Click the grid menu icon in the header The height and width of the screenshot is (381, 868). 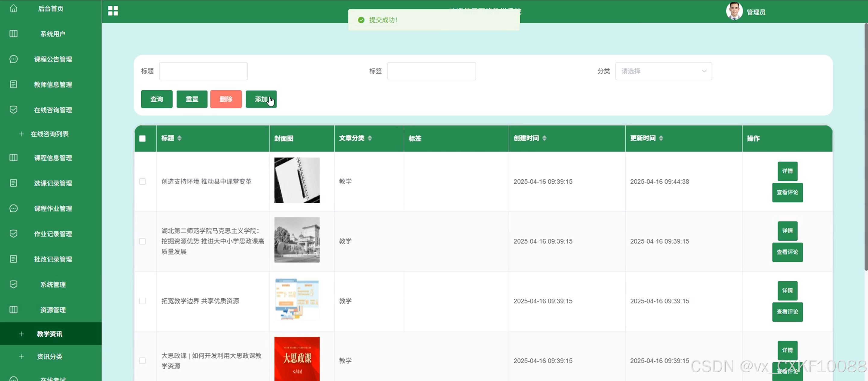(x=113, y=11)
